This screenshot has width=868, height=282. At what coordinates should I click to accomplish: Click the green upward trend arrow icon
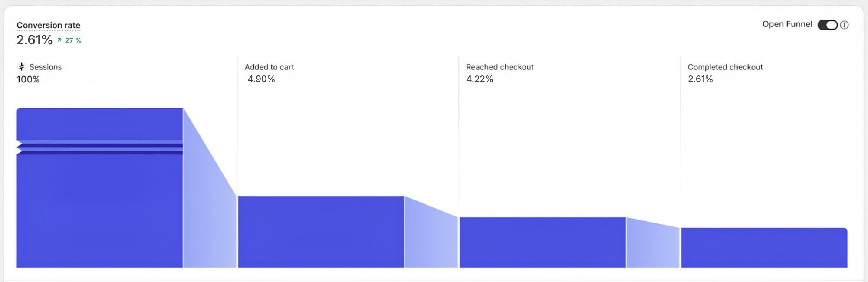point(59,40)
